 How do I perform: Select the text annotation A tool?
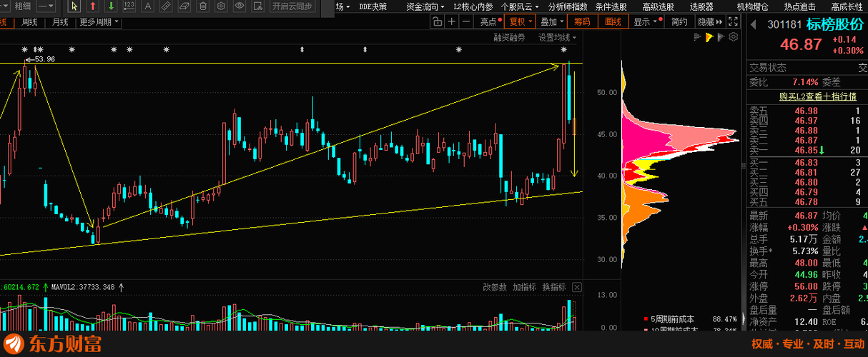148,6
